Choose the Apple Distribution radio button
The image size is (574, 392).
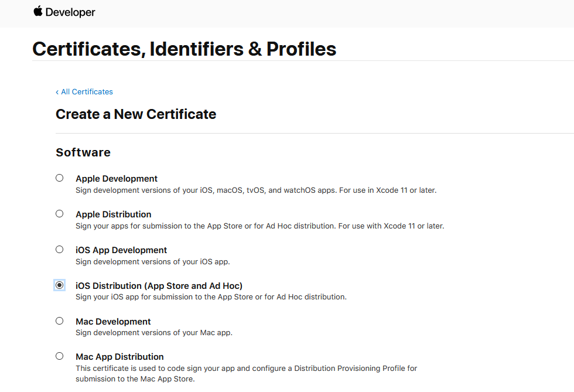click(60, 214)
